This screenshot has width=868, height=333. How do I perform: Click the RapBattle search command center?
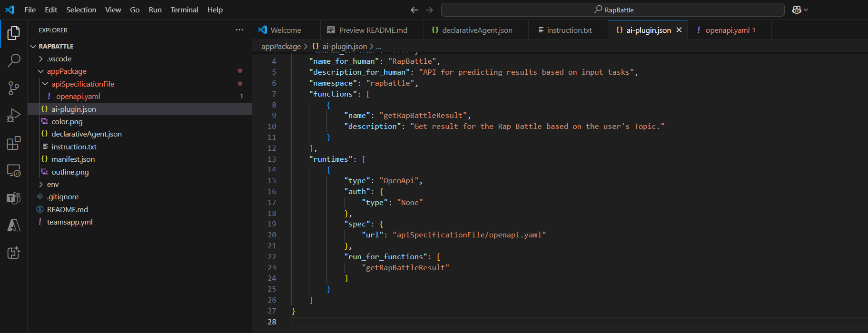click(613, 10)
